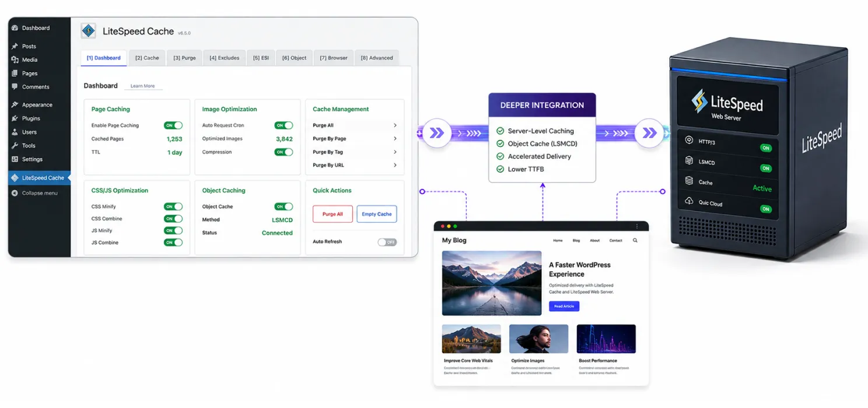Open the Tools wrench icon
This screenshot has width=868, height=408.
tap(15, 146)
